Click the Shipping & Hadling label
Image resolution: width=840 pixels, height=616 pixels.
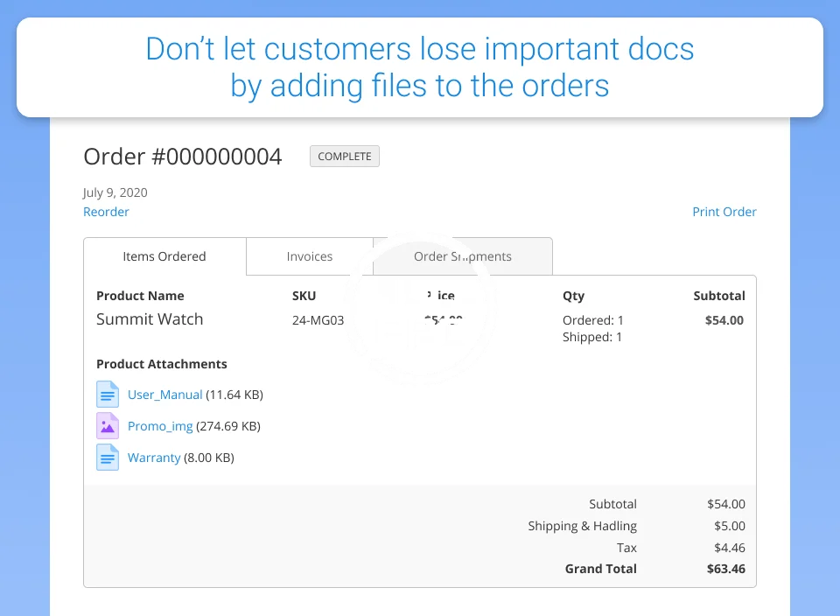[582, 526]
